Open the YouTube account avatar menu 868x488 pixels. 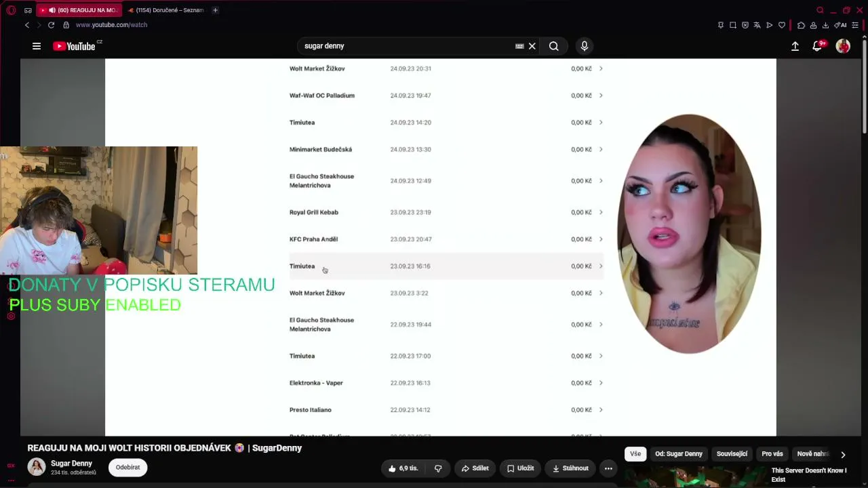click(x=843, y=46)
